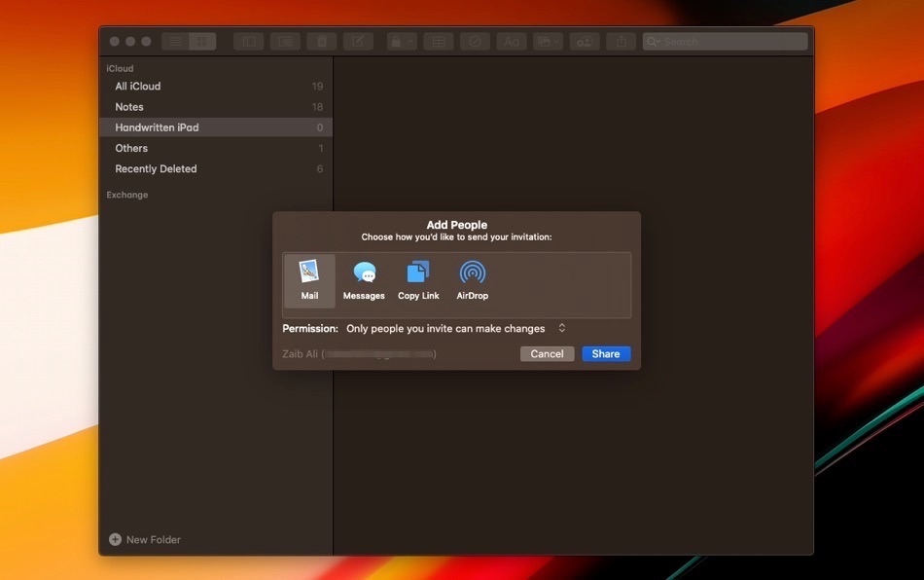Click the yellow minimize window button
This screenshot has height=580, width=924.
(x=130, y=41)
